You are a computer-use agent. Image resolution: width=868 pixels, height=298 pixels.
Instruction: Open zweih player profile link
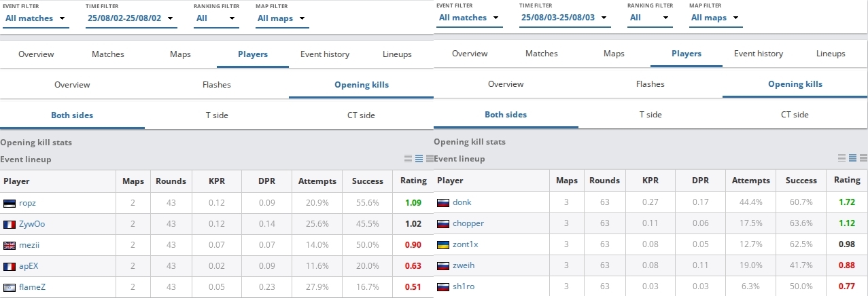(464, 266)
